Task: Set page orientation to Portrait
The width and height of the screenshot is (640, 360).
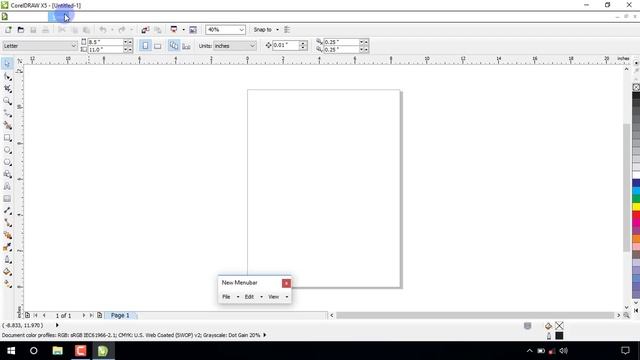Action: point(145,46)
